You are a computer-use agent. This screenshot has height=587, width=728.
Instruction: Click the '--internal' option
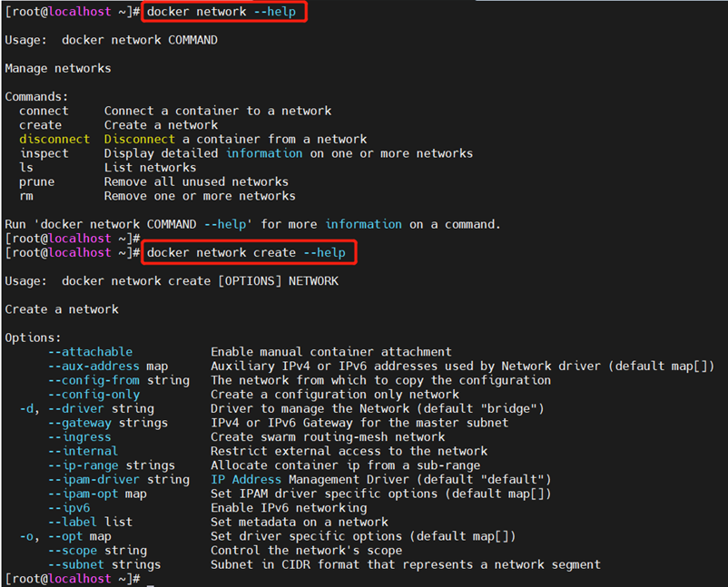pyautogui.click(x=84, y=451)
